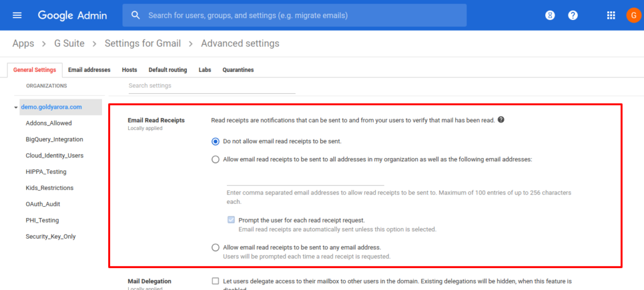Image resolution: width=644 pixels, height=290 pixels.
Task: Select the General Settings tab
Action: pyautogui.click(x=34, y=70)
